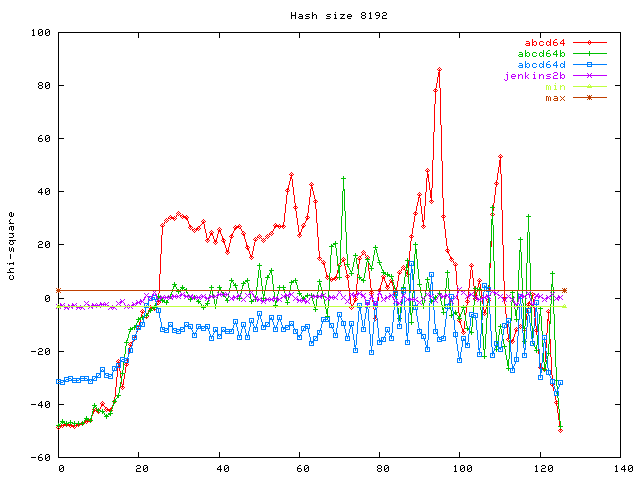Image resolution: width=640 pixels, height=480 pixels.
Task: Click the abcd64 legend label
Action: click(548, 43)
